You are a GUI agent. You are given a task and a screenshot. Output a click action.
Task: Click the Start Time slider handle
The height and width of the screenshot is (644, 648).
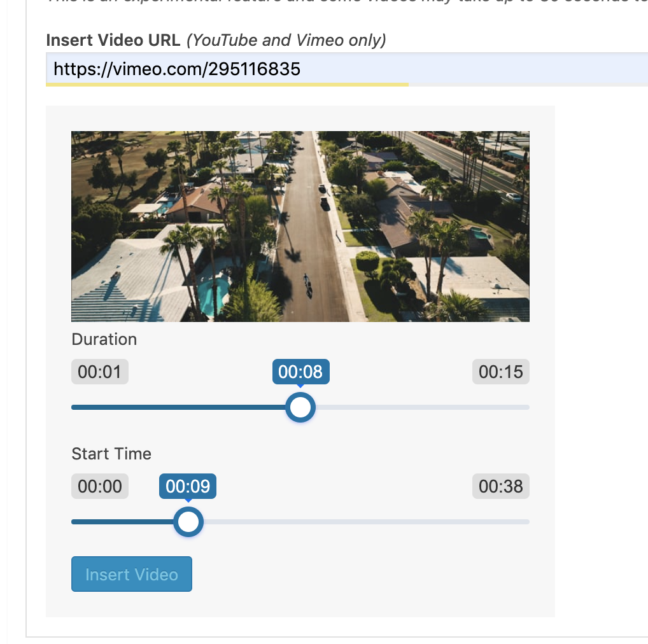coord(188,522)
